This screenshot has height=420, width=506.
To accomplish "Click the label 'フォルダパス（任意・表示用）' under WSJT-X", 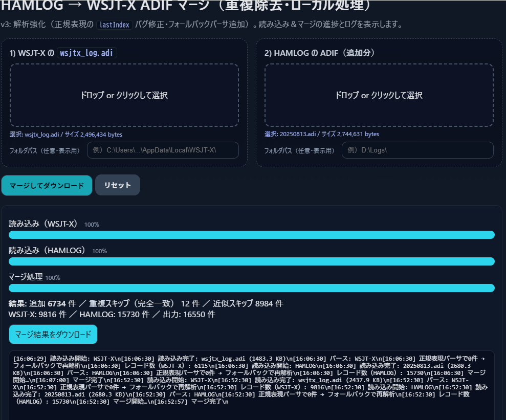I will click(45, 151).
